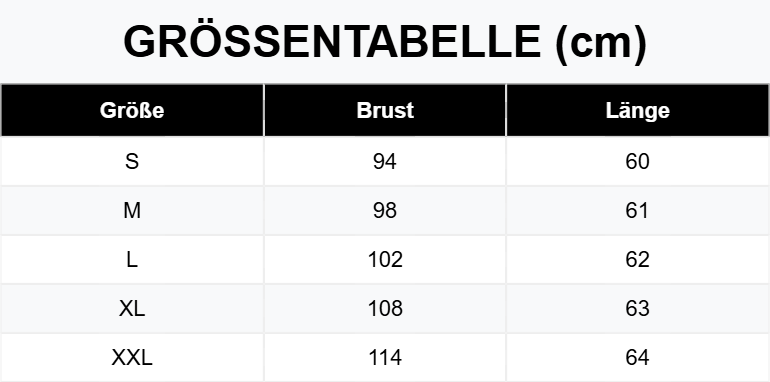The width and height of the screenshot is (770, 382).
Task: Select the Brust column header
Action: coord(385,110)
